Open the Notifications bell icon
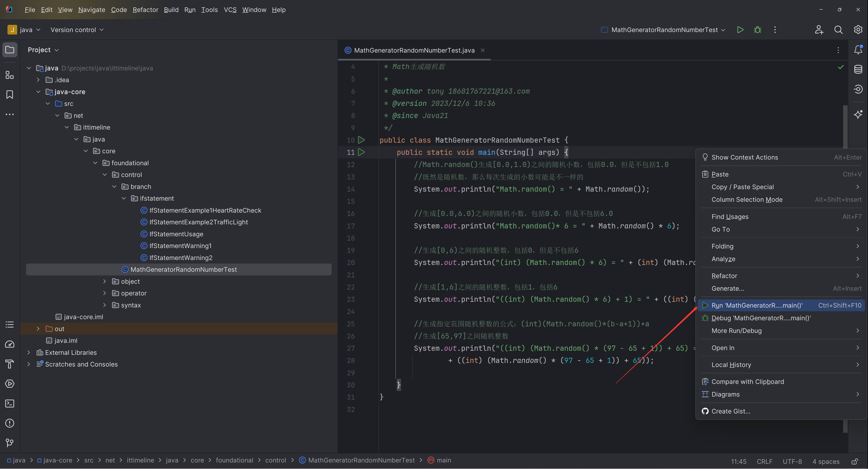This screenshot has height=469, width=868. [x=858, y=50]
